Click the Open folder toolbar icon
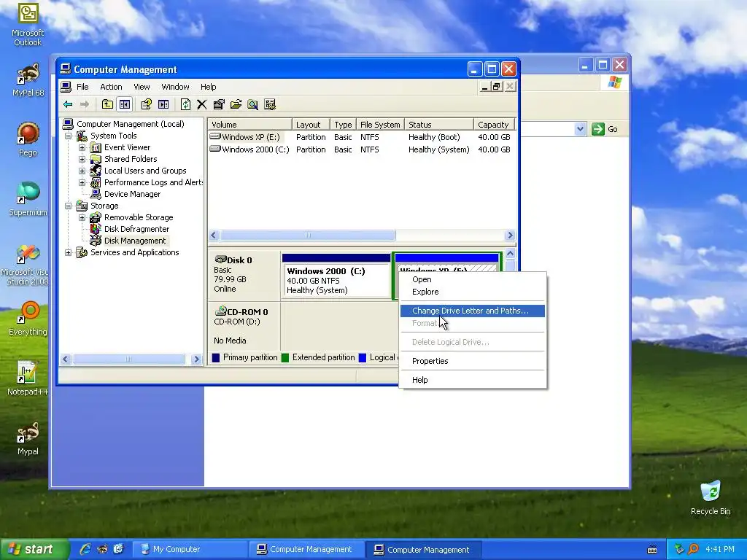This screenshot has height=560, width=747. (236, 104)
